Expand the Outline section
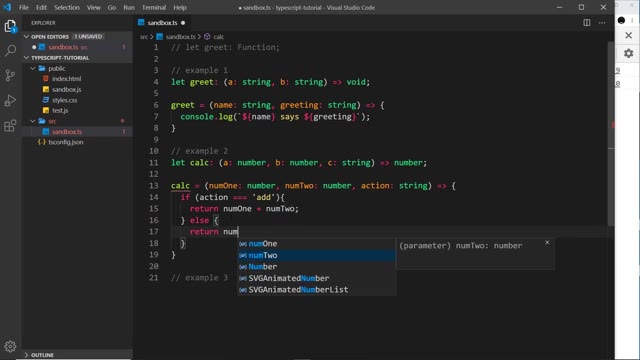This screenshot has width=640, height=360. [x=78, y=355]
